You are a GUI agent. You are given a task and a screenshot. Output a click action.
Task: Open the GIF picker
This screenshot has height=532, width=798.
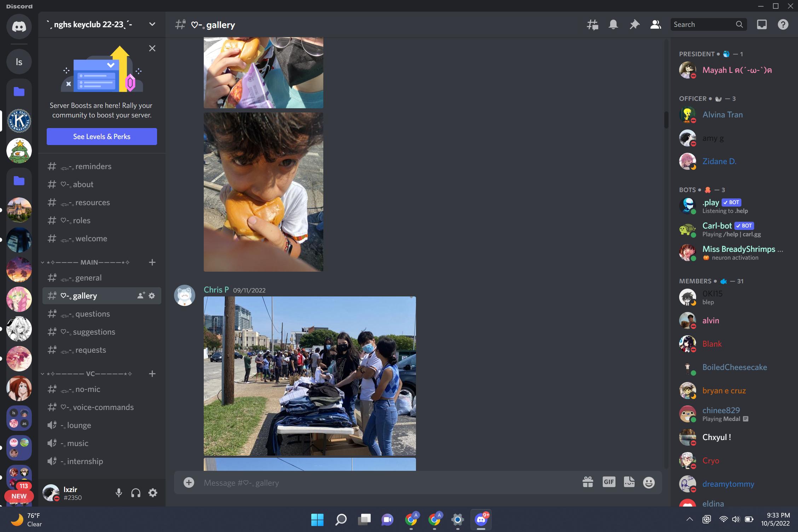pyautogui.click(x=609, y=482)
